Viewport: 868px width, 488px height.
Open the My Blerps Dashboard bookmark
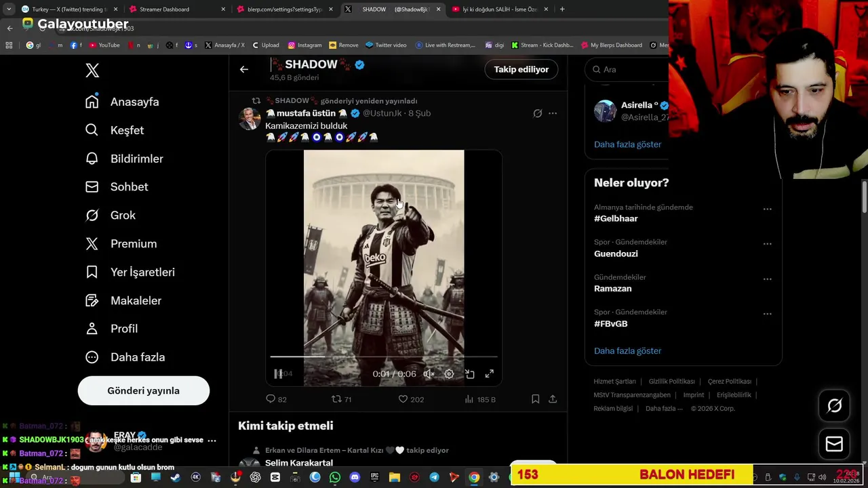point(612,45)
